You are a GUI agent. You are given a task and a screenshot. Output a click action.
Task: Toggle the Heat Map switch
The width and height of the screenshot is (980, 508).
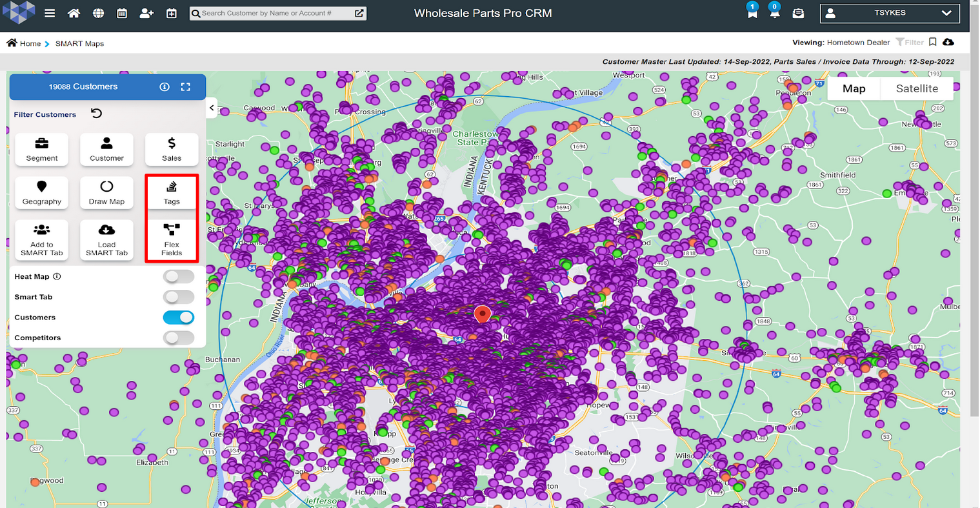[179, 276]
